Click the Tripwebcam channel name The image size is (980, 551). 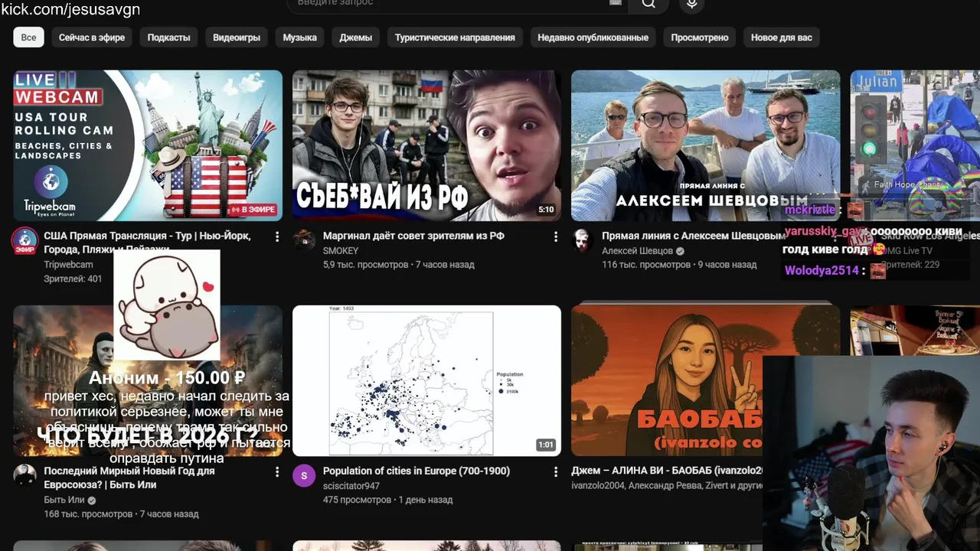click(68, 264)
